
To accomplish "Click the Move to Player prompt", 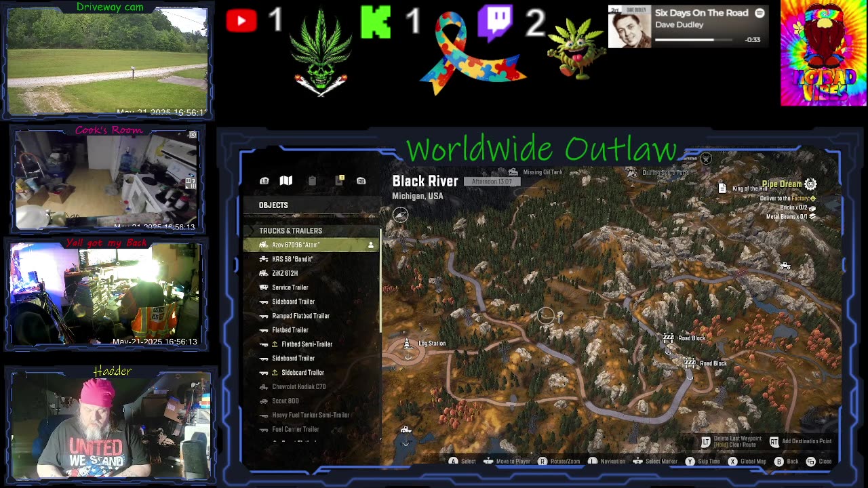I will tap(507, 462).
